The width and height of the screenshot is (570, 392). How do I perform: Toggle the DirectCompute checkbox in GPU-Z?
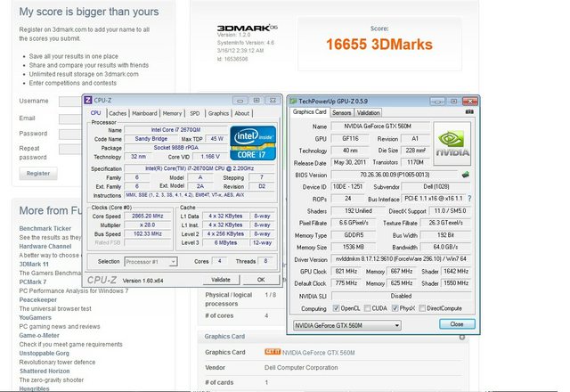pyautogui.click(x=422, y=308)
